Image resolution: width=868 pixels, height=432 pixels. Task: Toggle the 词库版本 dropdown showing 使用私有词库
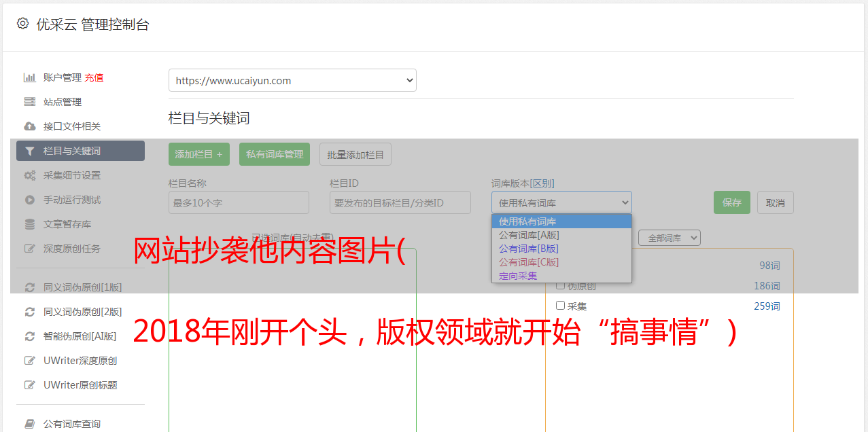[561, 202]
